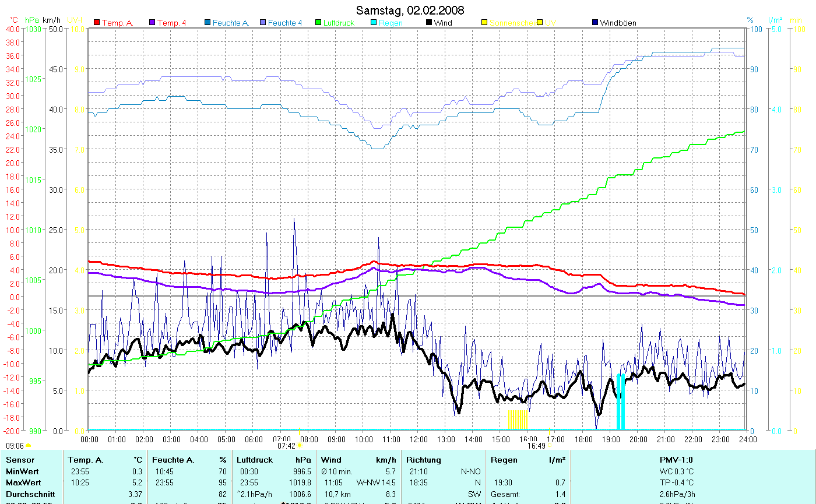Image resolution: width=816 pixels, height=504 pixels.
Task: Click the sunset marker at 16:49
Action: click(x=548, y=445)
